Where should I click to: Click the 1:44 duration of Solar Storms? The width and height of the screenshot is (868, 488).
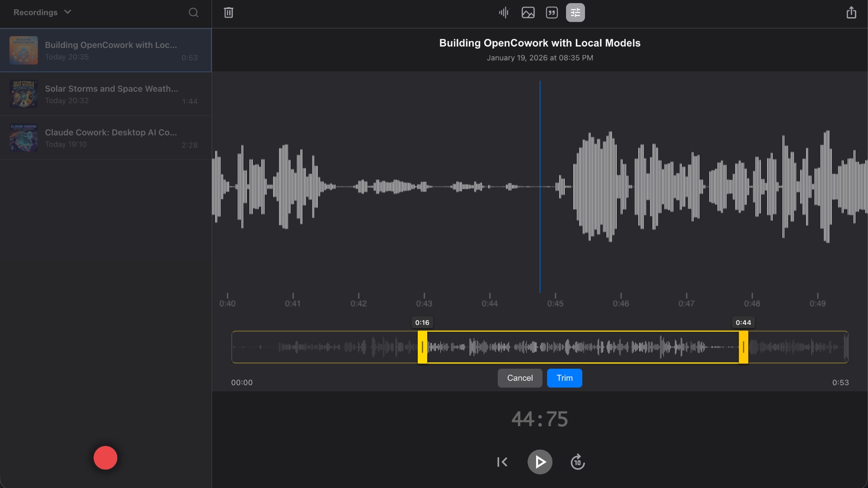190,101
